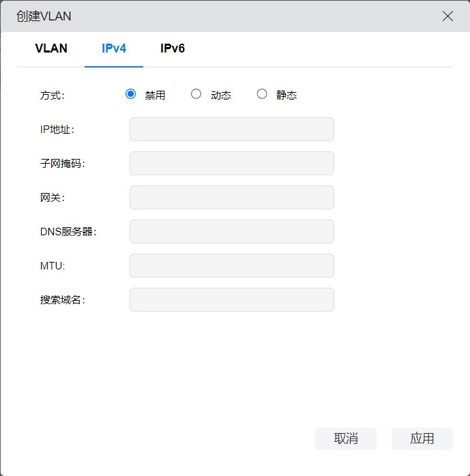Select the DNS服务器 input box
This screenshot has width=470, height=476.
click(x=231, y=231)
